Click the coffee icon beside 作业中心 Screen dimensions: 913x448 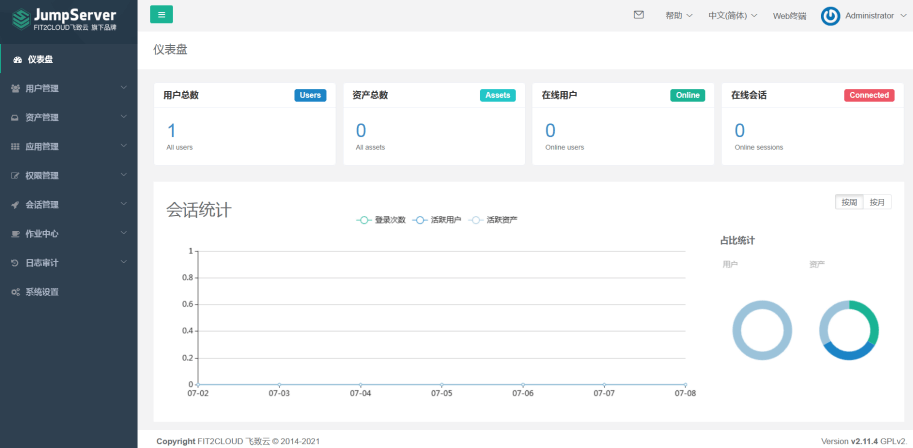(16, 234)
